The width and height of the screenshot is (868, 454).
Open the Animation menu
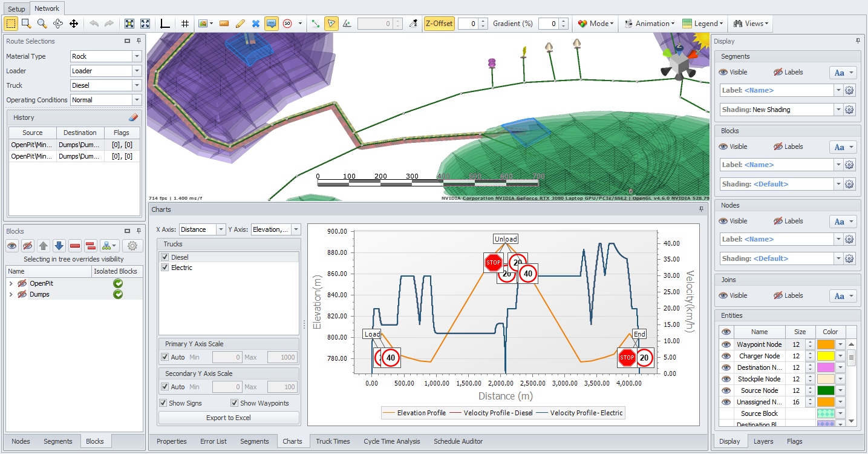[x=650, y=24]
